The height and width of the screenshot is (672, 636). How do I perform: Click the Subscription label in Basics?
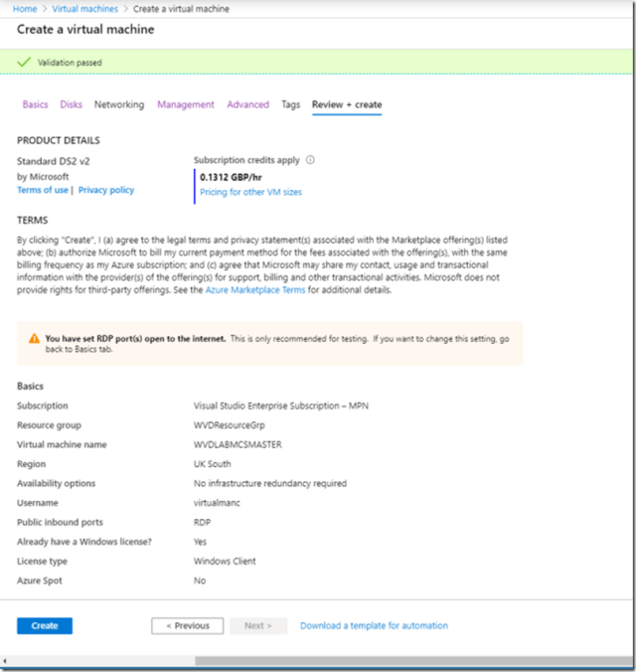pyautogui.click(x=43, y=406)
